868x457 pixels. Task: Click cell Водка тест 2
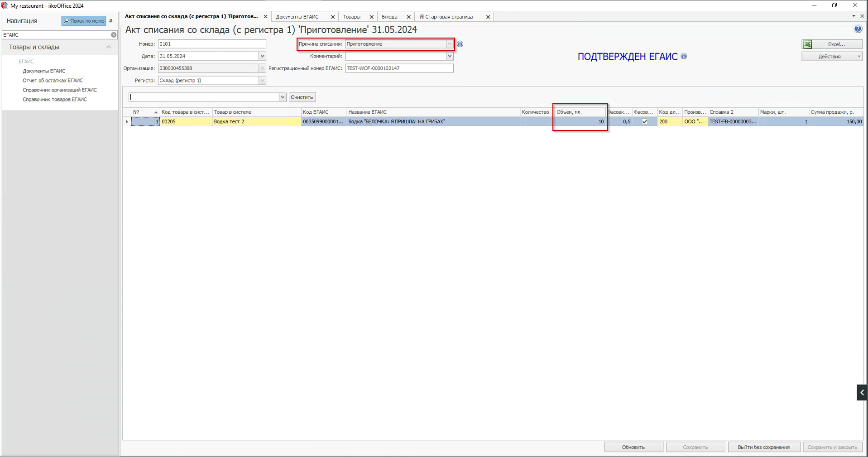pyautogui.click(x=256, y=121)
